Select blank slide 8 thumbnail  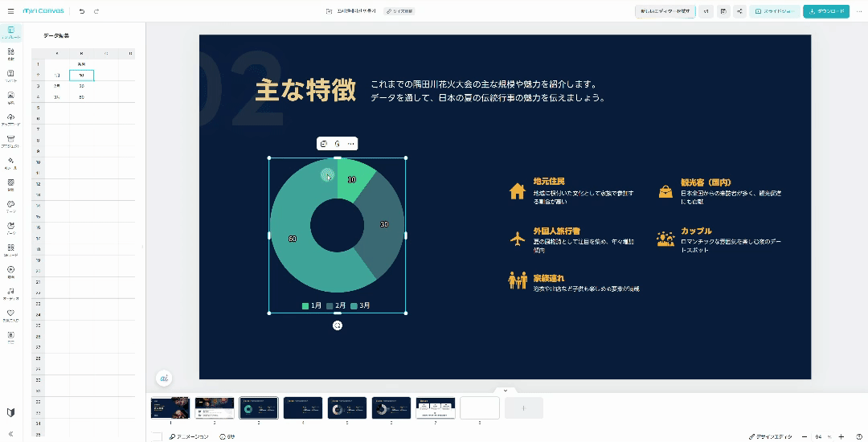pyautogui.click(x=480, y=408)
